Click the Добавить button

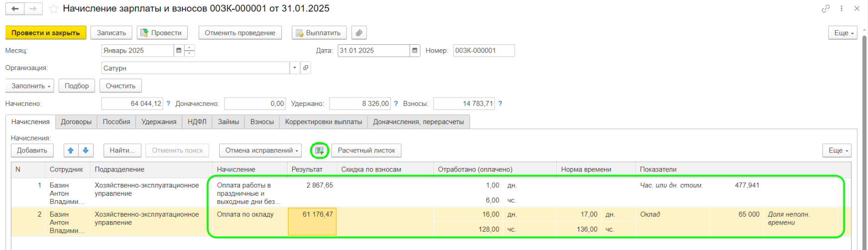(32, 151)
